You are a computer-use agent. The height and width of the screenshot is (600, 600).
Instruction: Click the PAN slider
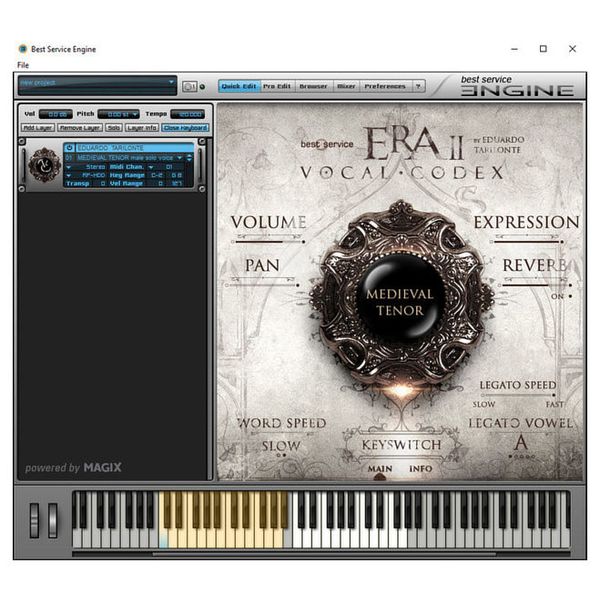(x=263, y=285)
